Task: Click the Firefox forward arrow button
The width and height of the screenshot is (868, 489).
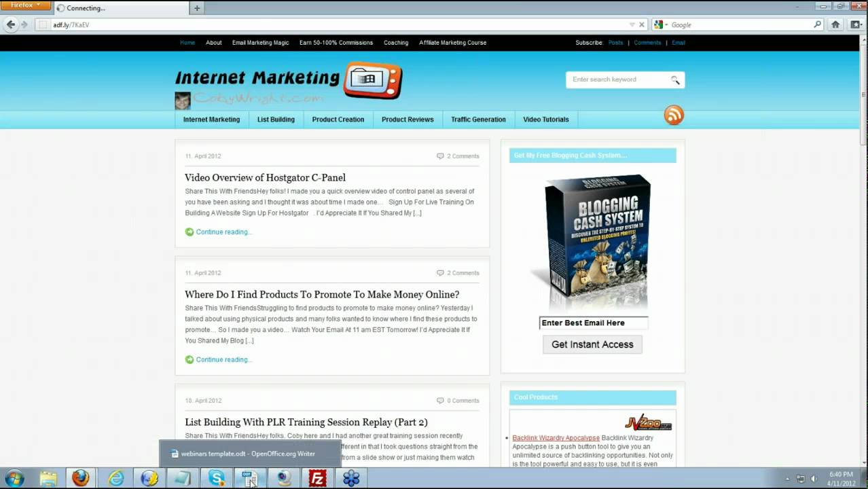Action: [x=24, y=24]
